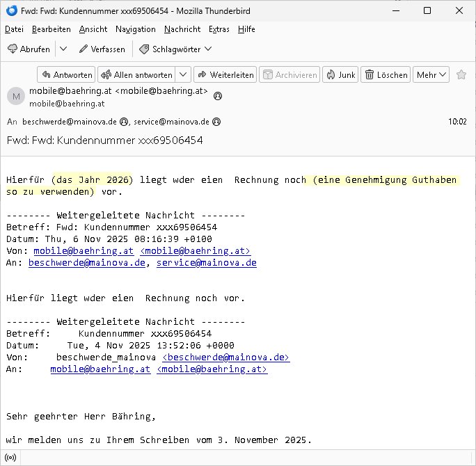Viewport: 476px width, 466px height.
Task: Mark message as Junk
Action: 340,75
